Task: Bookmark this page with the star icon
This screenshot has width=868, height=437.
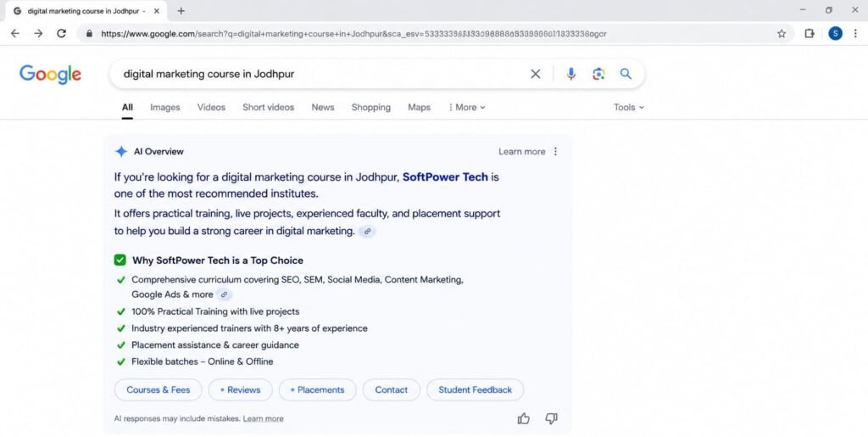Action: point(782,34)
